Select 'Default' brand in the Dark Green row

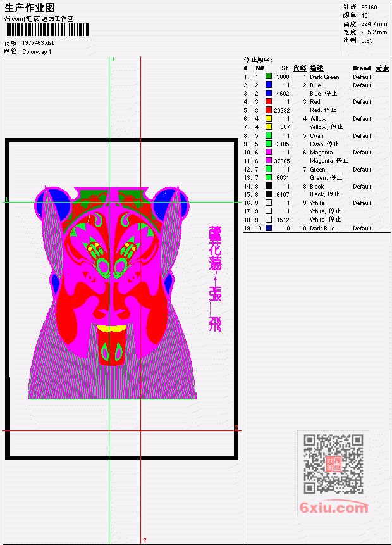[362, 77]
